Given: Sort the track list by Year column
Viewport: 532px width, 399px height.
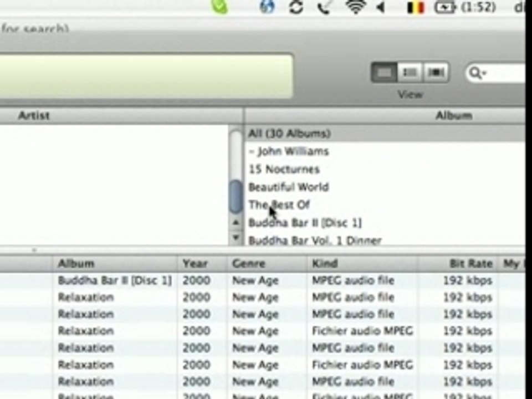Looking at the screenshot, I should (x=202, y=264).
